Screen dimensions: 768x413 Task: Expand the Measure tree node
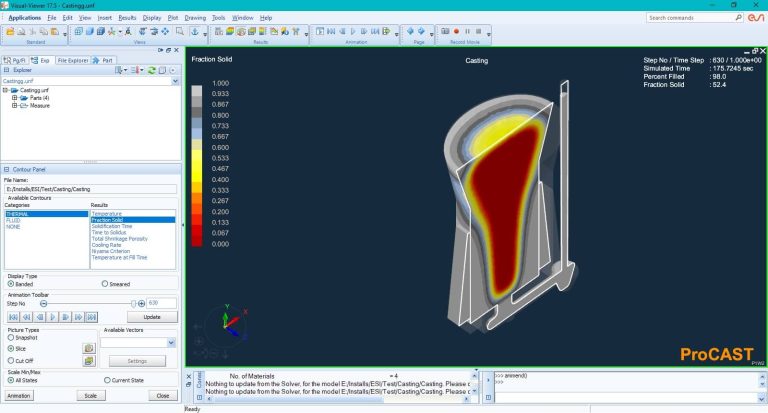pos(14,104)
